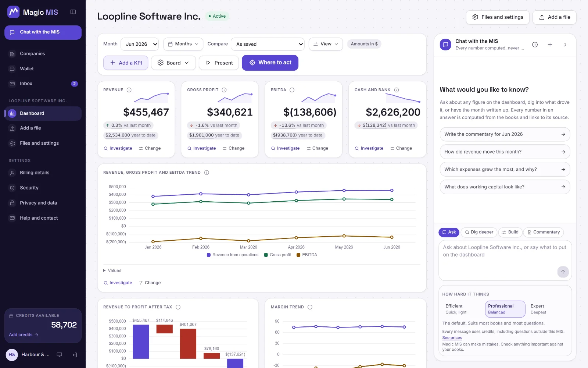Image resolution: width=588 pixels, height=368 pixels.
Task: Switch to the Ask tab
Action: click(x=449, y=232)
